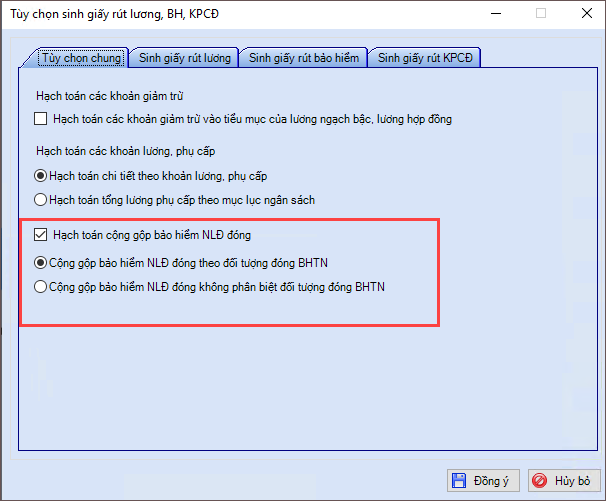Enable Hạch toán các khoản giảm trừ vào tiểu mục
Viewport: 606px width, 501px height.
point(41,119)
